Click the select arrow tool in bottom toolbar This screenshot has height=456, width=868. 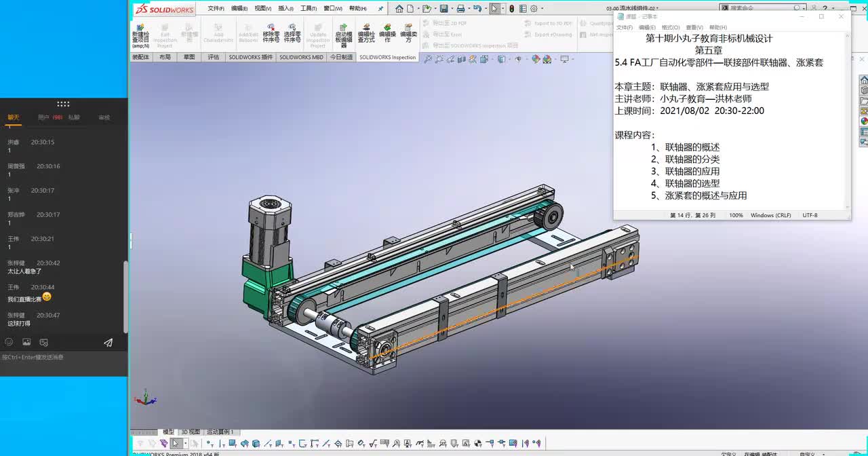pyautogui.click(x=176, y=444)
